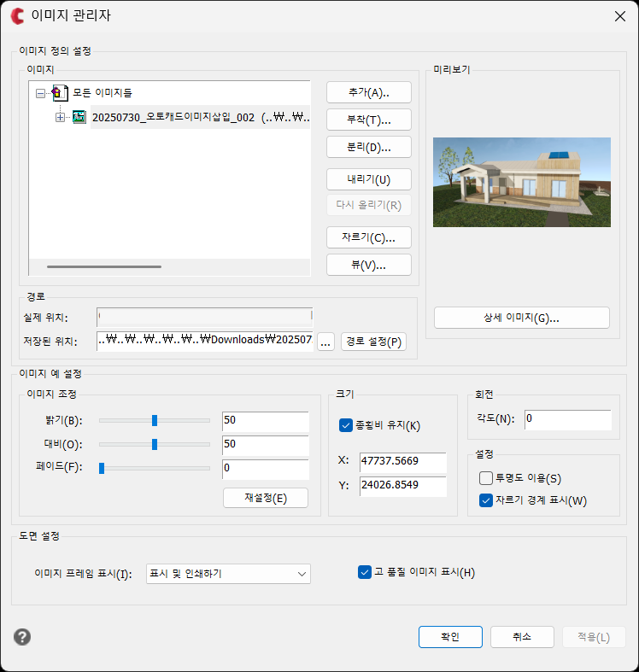This screenshot has width=639, height=672.
Task: Select the 20250730_오토캐드이미지삽입_002 image entry
Action: click(x=200, y=117)
